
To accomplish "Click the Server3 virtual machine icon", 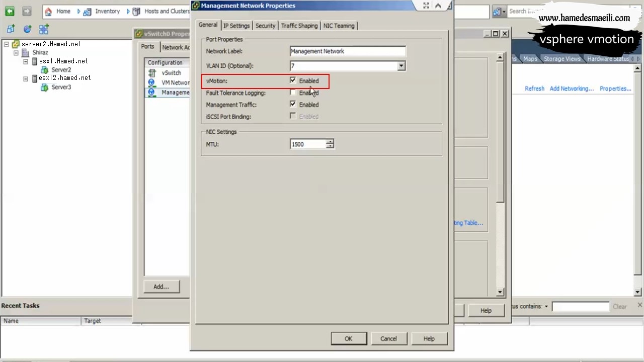I will [45, 87].
